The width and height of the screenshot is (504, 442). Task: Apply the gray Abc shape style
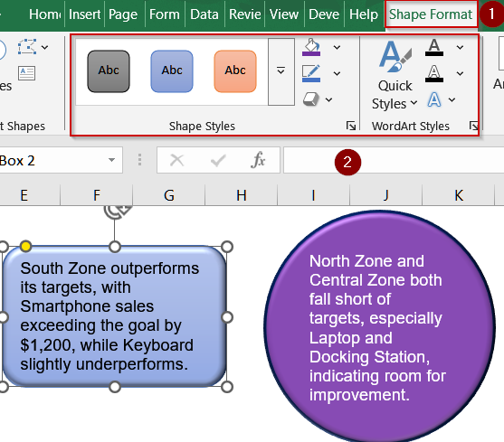pyautogui.click(x=109, y=71)
